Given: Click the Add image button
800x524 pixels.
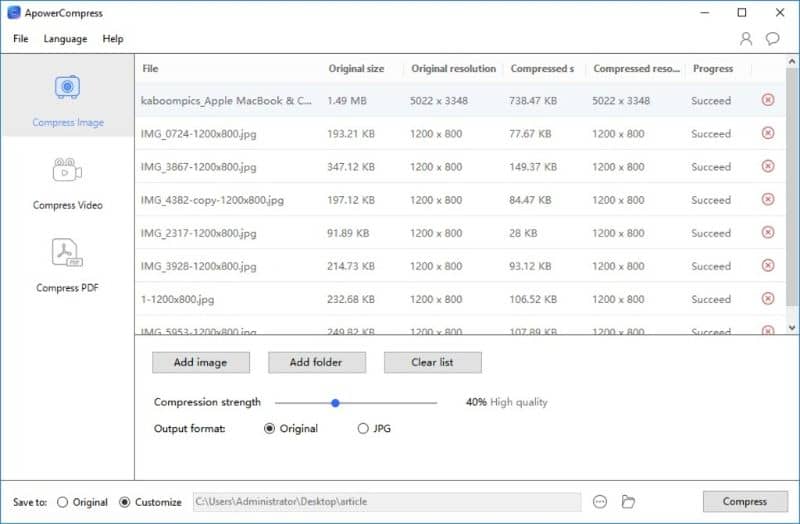Looking at the screenshot, I should (x=201, y=362).
